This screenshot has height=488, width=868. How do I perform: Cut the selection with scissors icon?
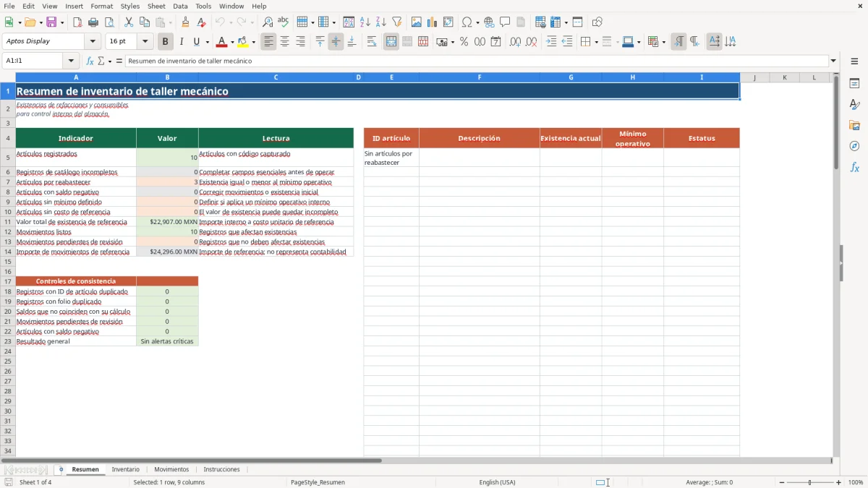tap(129, 22)
